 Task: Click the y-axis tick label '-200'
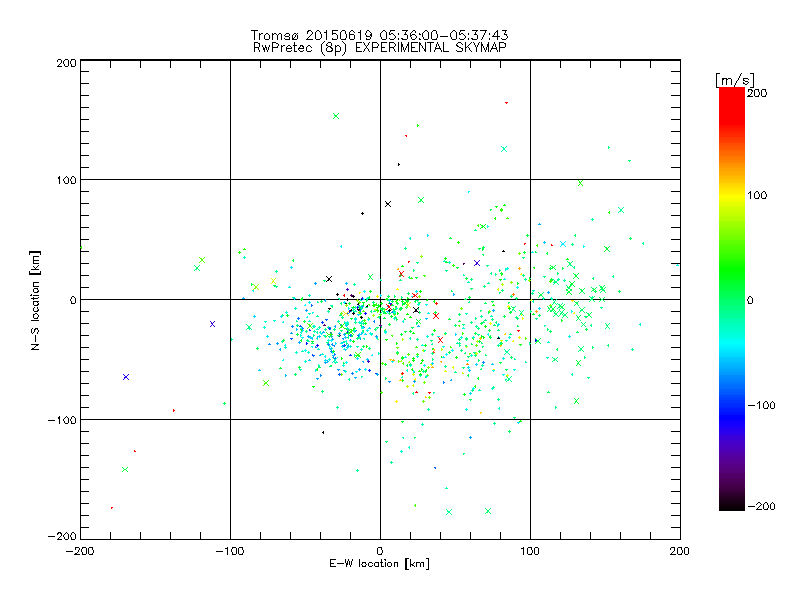[62, 536]
